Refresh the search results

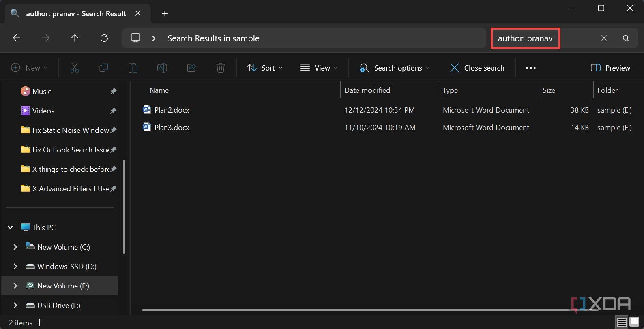click(x=104, y=38)
